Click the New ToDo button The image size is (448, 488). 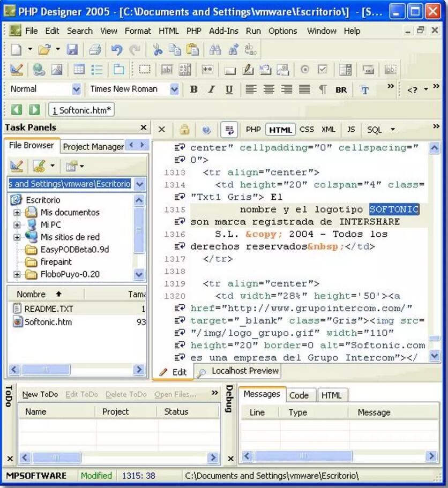40,394
